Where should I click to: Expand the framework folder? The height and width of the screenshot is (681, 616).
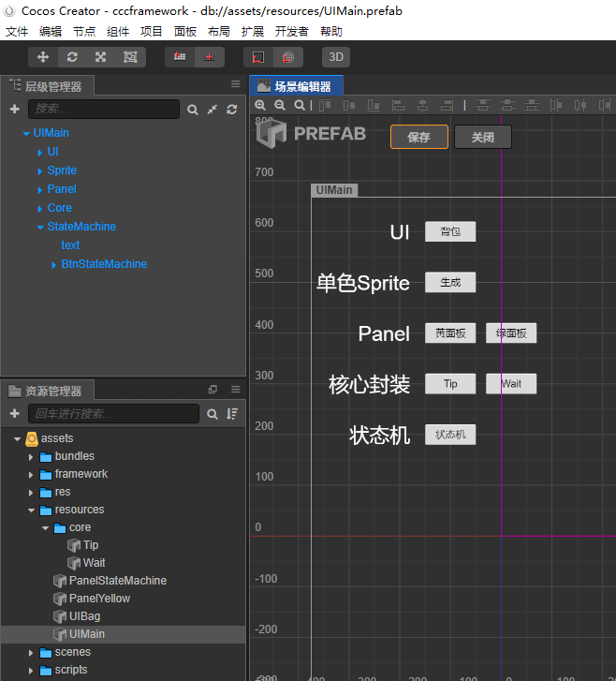[x=31, y=475]
